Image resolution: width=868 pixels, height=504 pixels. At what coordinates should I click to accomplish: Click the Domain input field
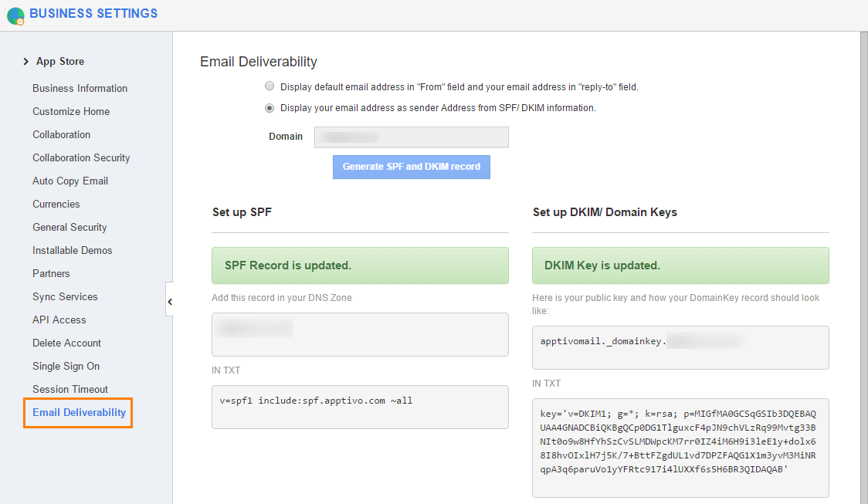tap(411, 137)
